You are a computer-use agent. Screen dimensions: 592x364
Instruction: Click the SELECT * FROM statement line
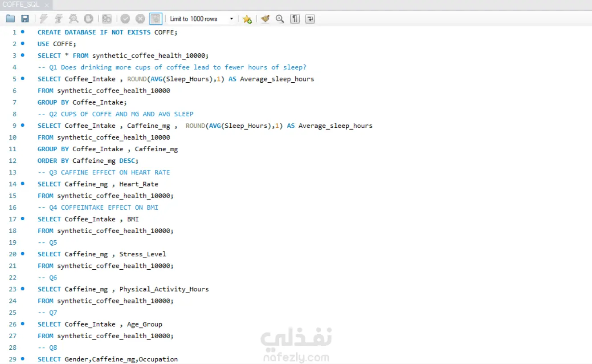click(123, 56)
